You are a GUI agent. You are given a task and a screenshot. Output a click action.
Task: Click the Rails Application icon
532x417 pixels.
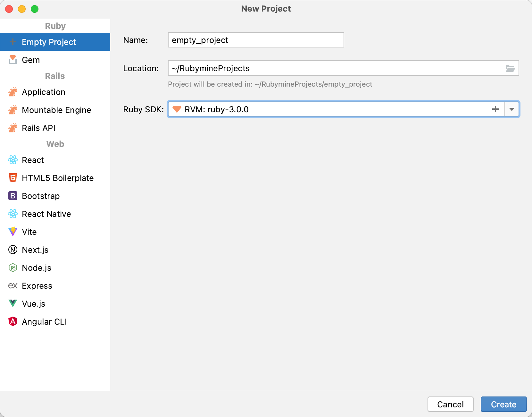pos(13,92)
